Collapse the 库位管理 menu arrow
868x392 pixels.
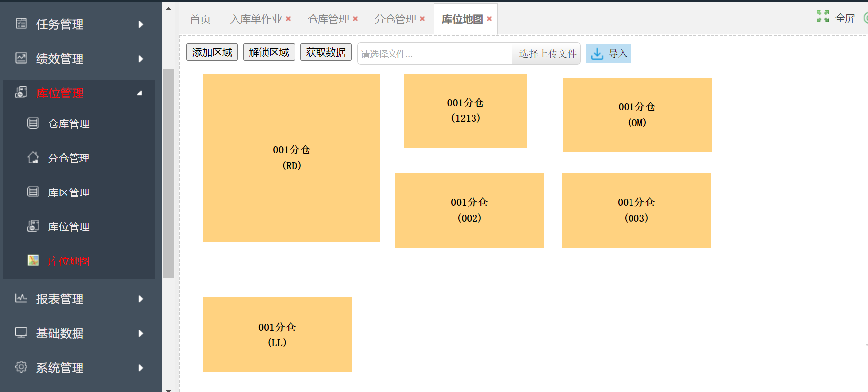tap(140, 93)
